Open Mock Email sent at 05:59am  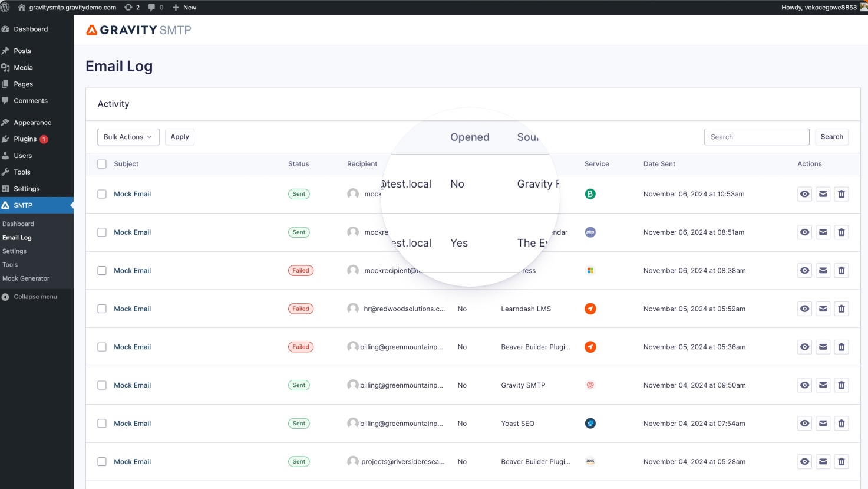pos(132,309)
